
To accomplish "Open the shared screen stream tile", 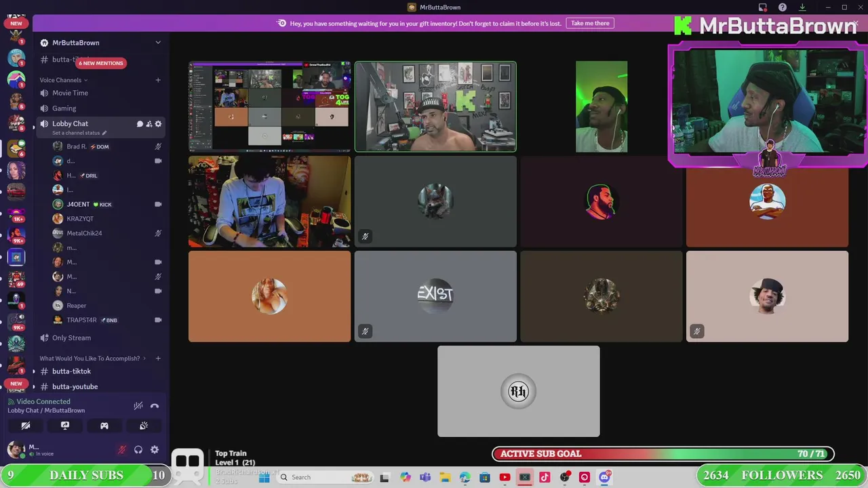I will point(269,106).
